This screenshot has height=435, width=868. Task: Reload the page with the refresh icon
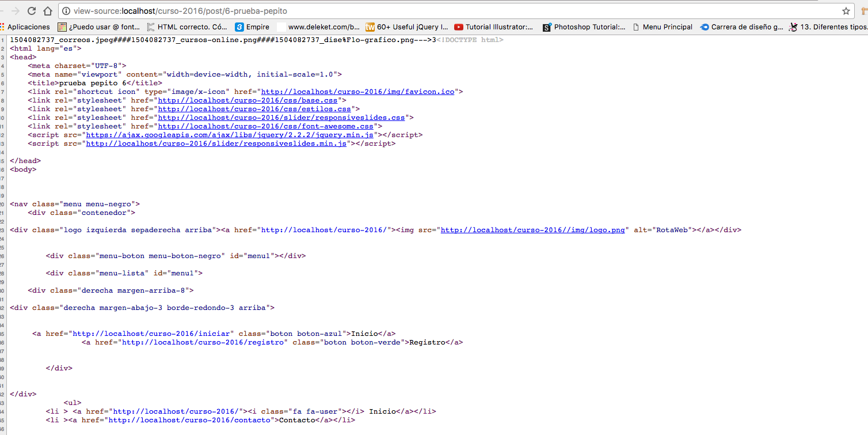pyautogui.click(x=32, y=11)
